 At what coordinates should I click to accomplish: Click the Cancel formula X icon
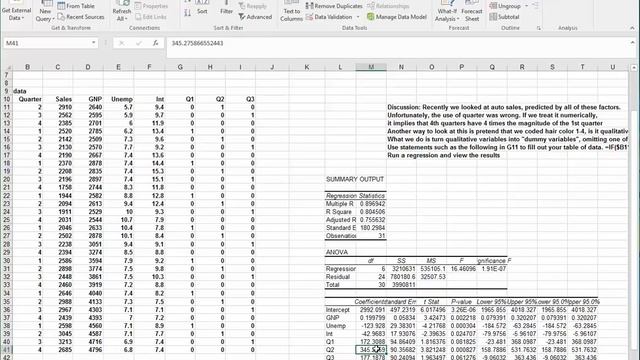point(121,43)
